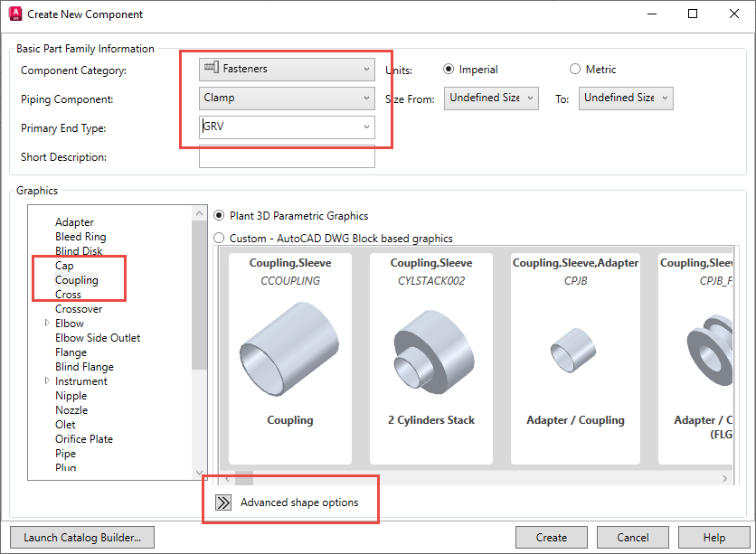Viewport: 756px width, 554px height.
Task: Expand the Elbow tree node
Action: coord(46,323)
